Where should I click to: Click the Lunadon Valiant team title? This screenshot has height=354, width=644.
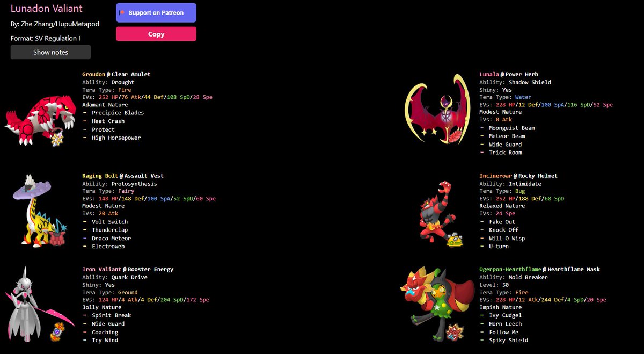(x=47, y=9)
